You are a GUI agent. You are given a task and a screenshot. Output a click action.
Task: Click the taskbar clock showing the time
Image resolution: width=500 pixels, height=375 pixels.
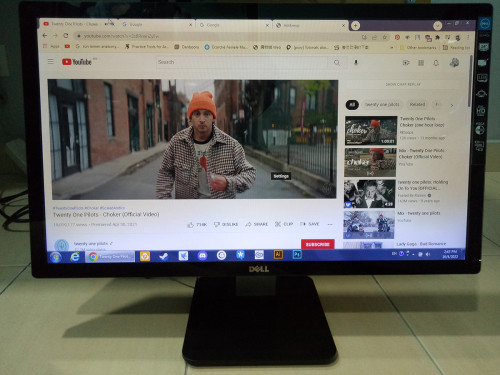tap(450, 254)
